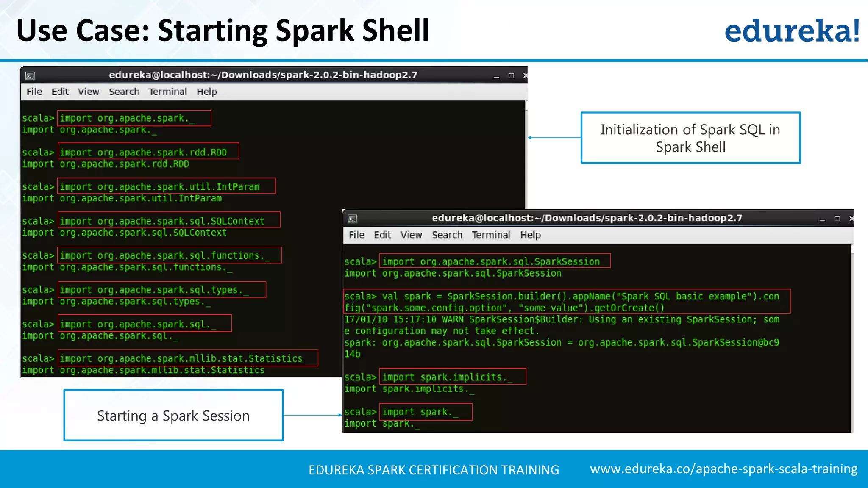Click the edureka.co apache-spark-scala-training URL

tap(723, 469)
